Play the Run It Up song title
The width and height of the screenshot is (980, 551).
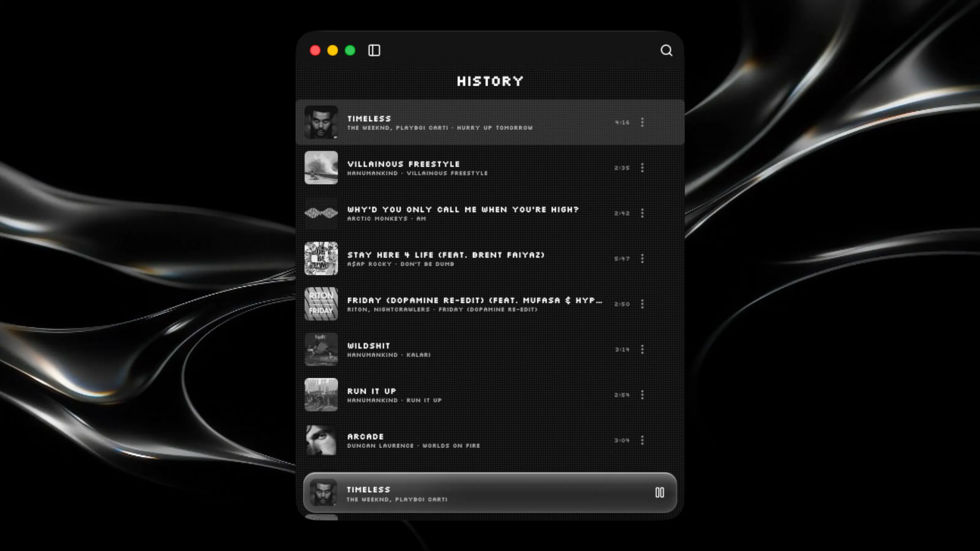tap(372, 391)
